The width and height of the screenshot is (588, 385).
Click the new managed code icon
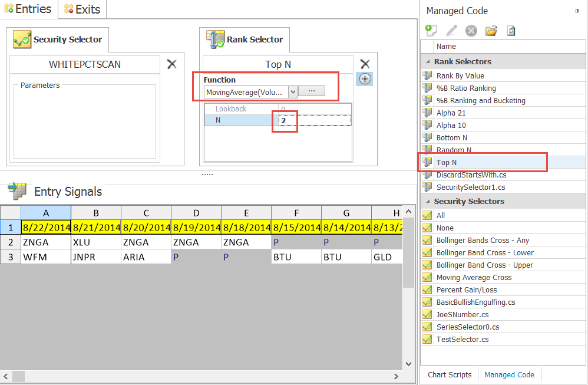[x=431, y=31]
